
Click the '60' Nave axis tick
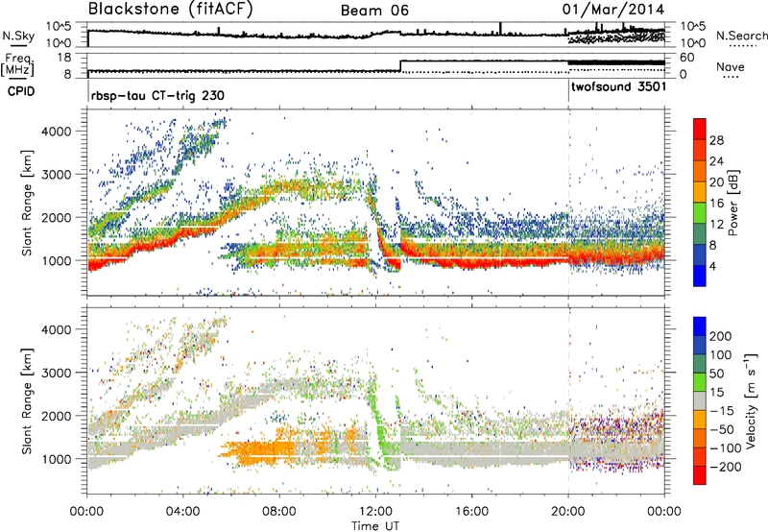686,58
